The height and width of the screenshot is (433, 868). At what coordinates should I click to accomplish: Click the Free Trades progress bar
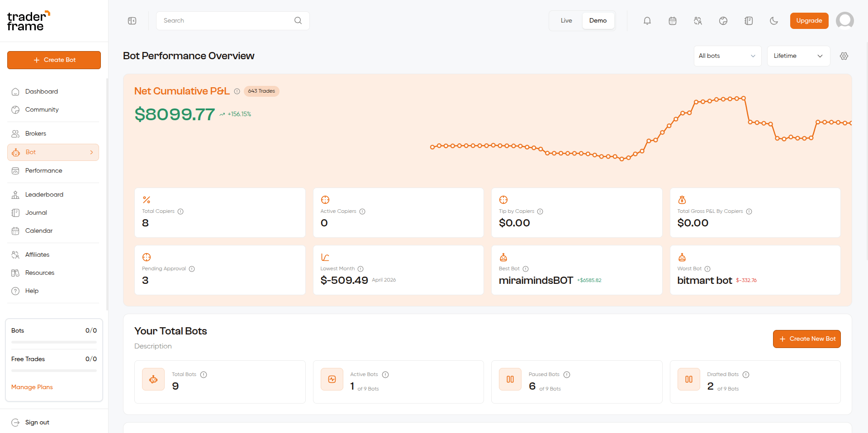tap(54, 371)
